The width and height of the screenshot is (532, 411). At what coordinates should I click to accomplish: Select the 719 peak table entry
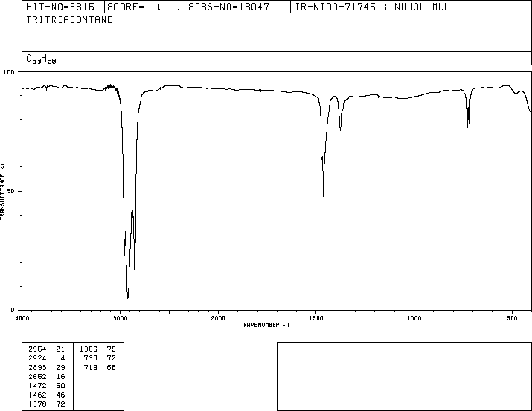(100, 367)
